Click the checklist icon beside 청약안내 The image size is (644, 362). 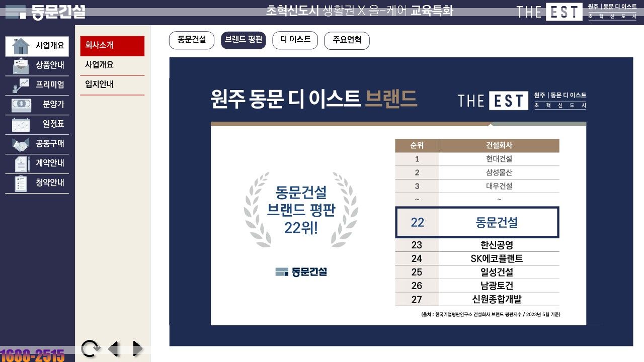21,184
